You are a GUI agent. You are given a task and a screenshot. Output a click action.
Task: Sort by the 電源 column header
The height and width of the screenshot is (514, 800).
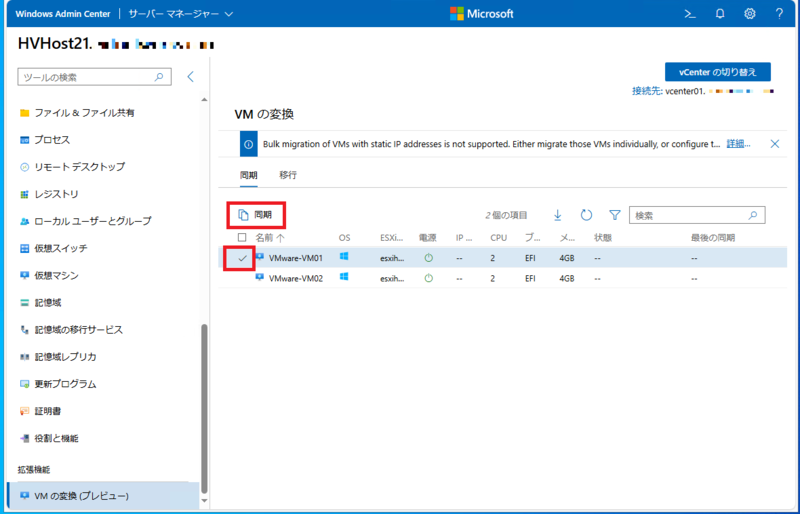(428, 238)
